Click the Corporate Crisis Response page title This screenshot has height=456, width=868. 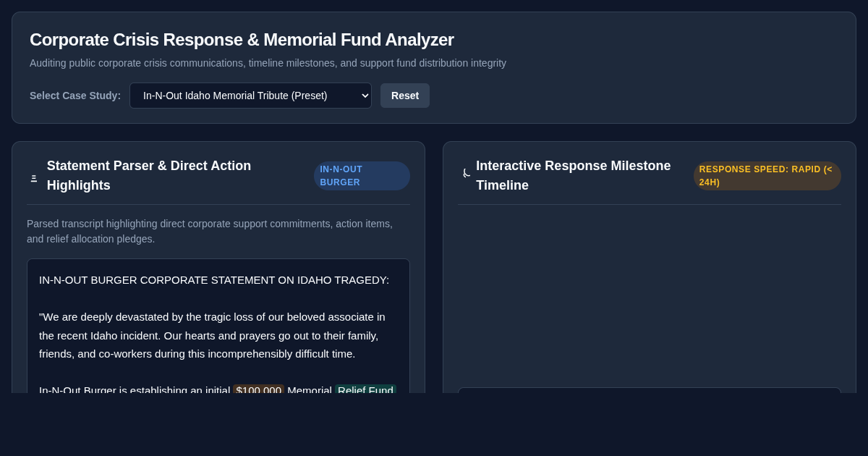tap(242, 40)
